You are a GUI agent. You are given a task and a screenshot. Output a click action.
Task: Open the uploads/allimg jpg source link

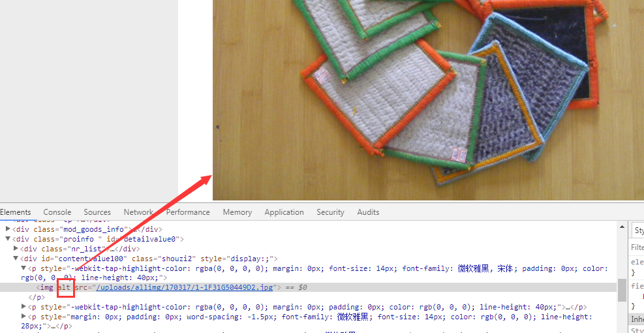coord(185,287)
